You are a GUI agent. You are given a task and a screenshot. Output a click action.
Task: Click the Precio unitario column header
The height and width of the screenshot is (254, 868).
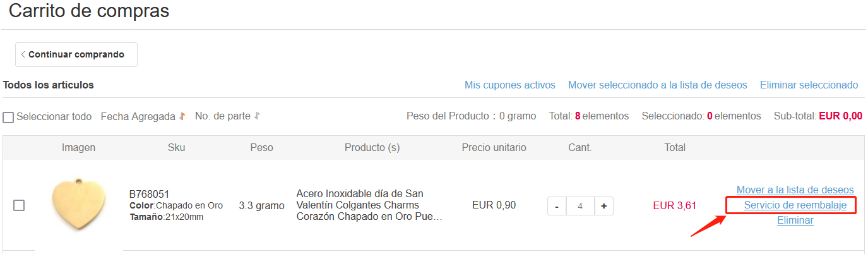coord(494,147)
